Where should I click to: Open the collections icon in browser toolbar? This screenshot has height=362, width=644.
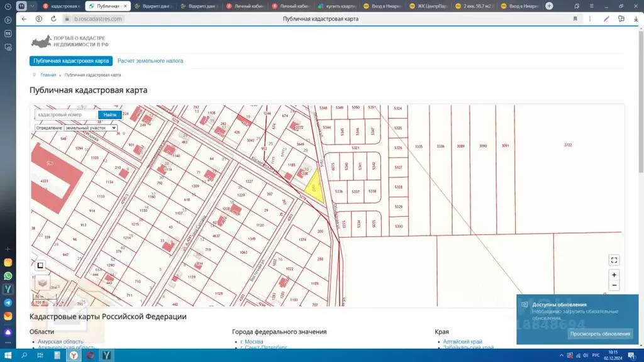(621, 19)
